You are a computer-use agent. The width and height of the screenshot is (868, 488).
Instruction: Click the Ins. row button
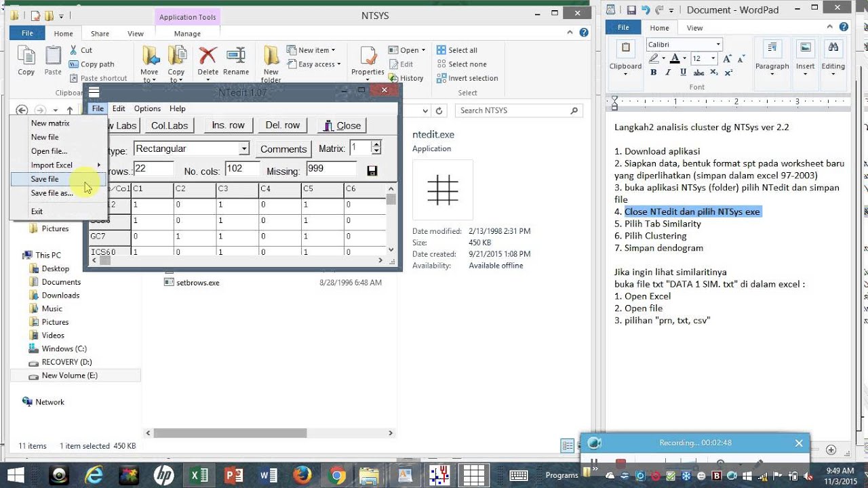click(229, 125)
